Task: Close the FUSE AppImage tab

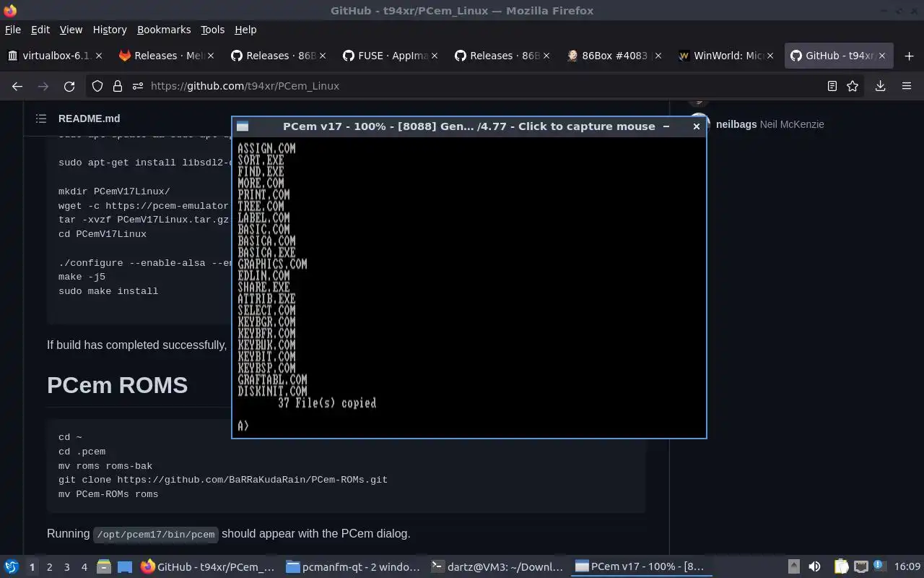Action: [x=435, y=56]
